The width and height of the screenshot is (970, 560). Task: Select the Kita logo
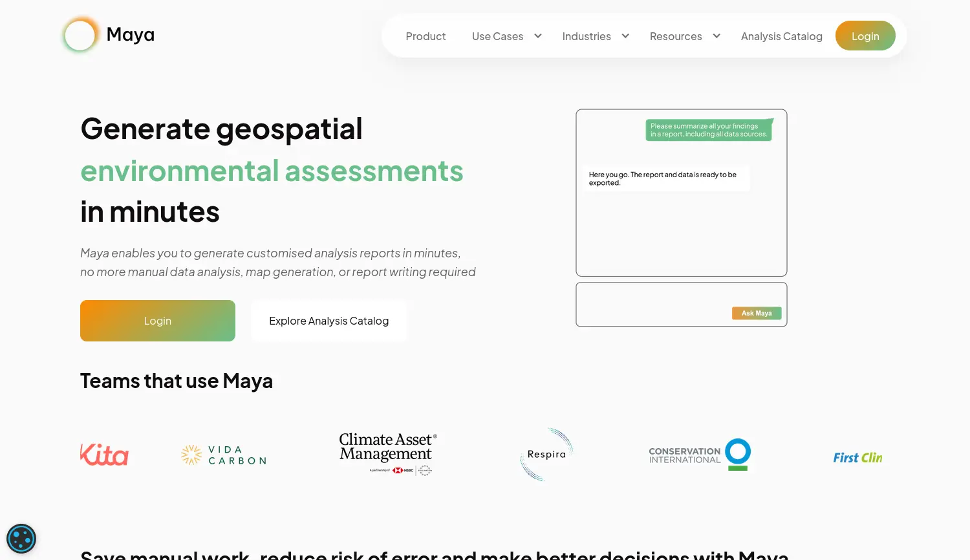104,455
